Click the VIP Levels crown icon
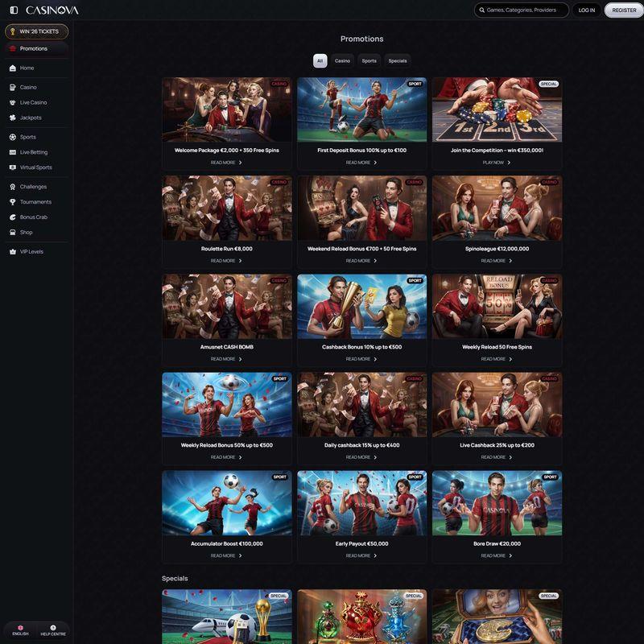Image resolution: width=644 pixels, height=644 pixels. (13, 251)
